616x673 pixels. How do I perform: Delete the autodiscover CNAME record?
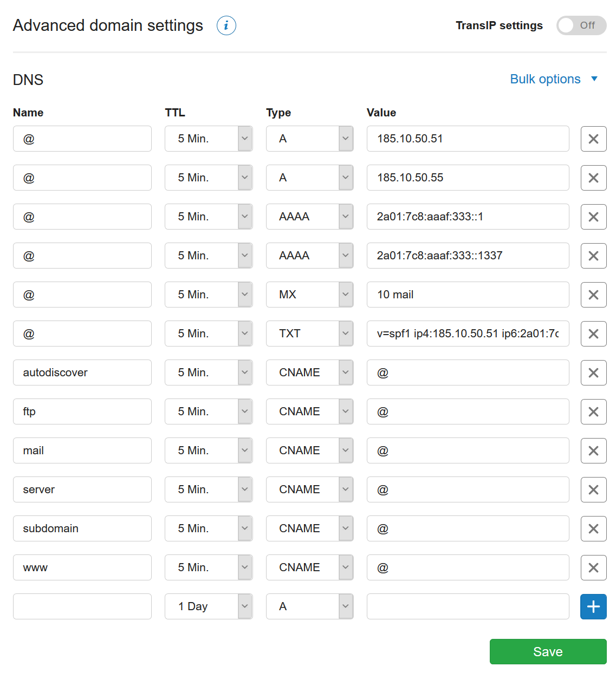click(x=593, y=373)
